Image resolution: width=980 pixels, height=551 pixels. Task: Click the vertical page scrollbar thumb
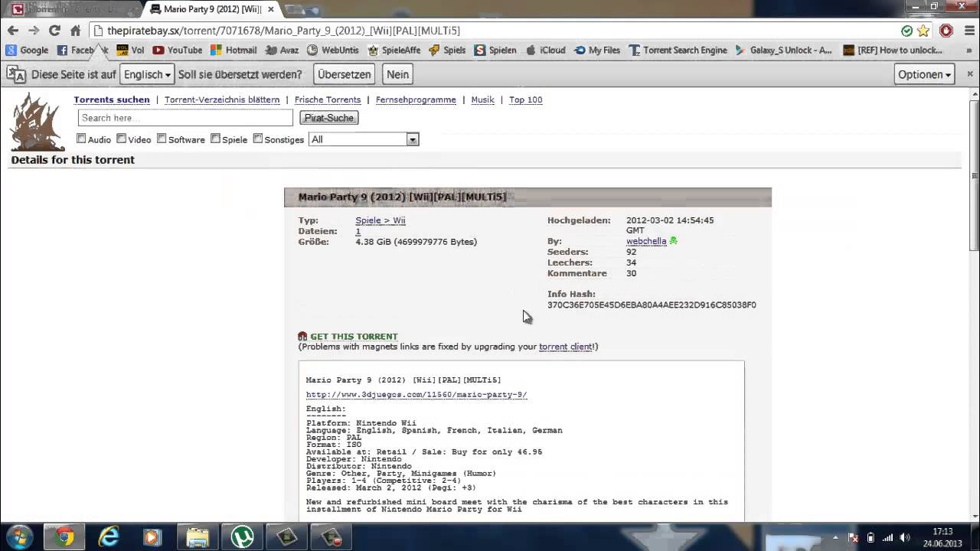pos(974,176)
